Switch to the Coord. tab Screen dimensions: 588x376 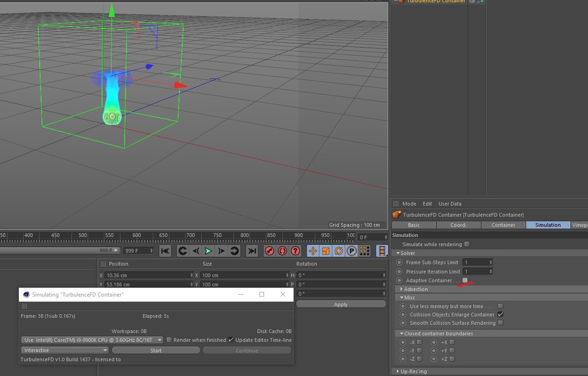click(x=459, y=225)
